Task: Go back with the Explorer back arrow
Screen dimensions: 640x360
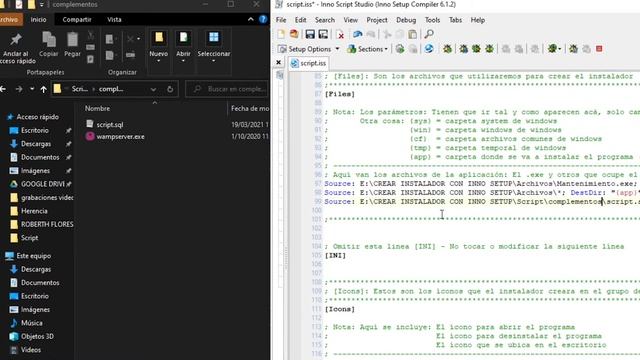Action: [x=3, y=89]
